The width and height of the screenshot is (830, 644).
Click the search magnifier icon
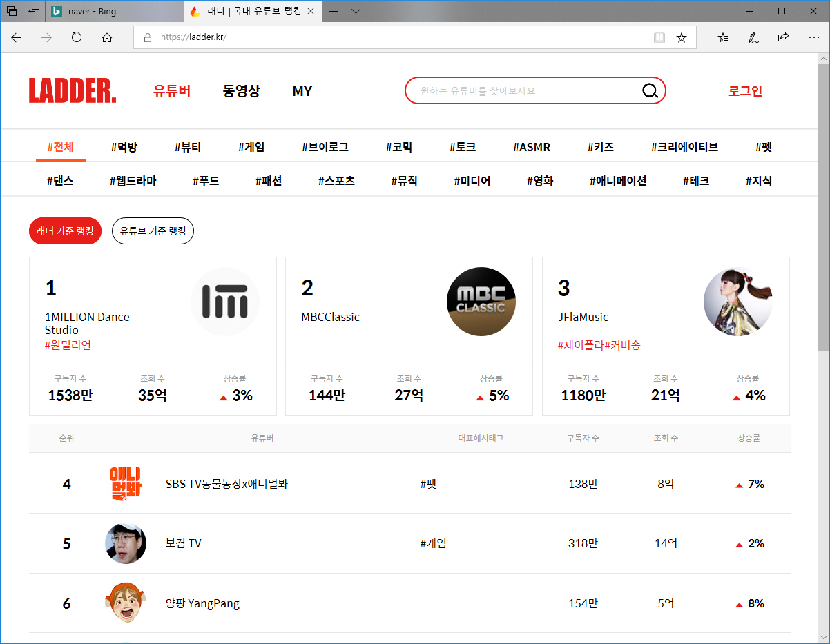coord(650,91)
